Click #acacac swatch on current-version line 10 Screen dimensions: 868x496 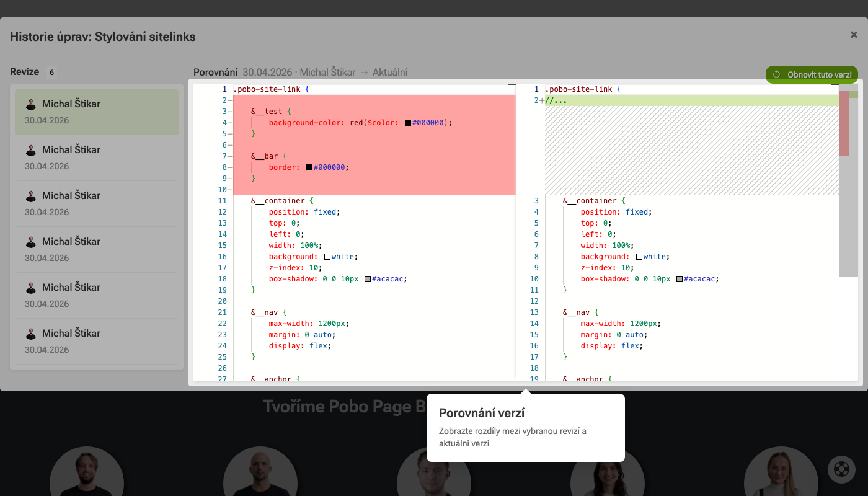point(680,279)
